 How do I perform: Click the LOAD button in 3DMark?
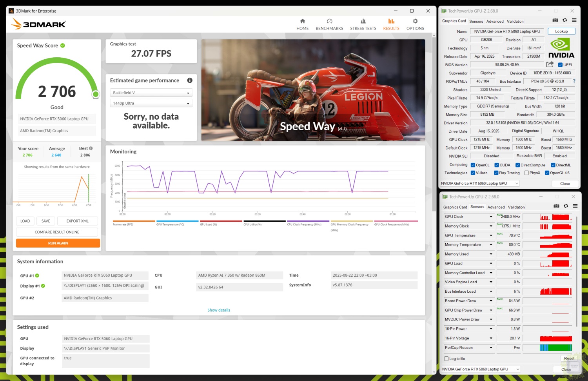click(x=25, y=221)
